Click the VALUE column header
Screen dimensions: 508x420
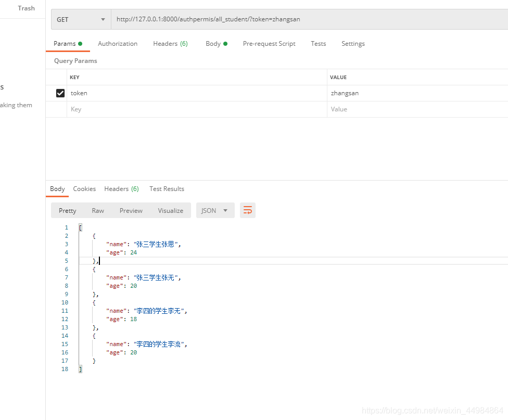pos(338,78)
